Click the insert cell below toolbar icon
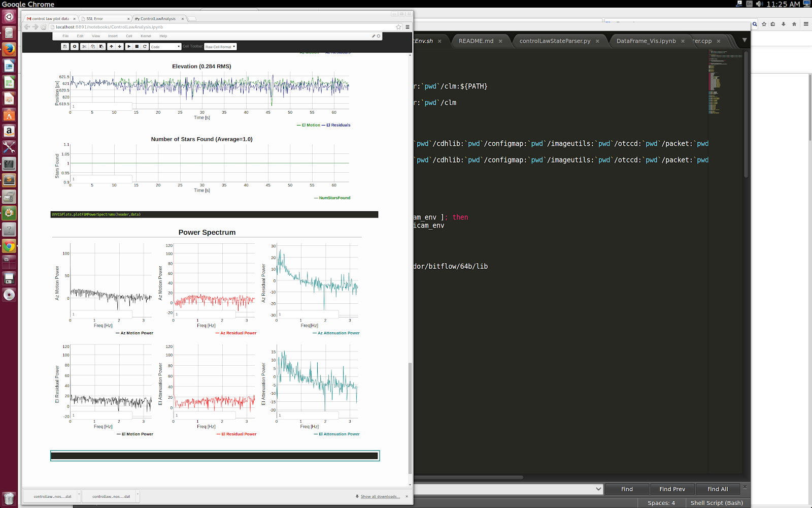Screen dimensions: 812x508 click(75, 47)
